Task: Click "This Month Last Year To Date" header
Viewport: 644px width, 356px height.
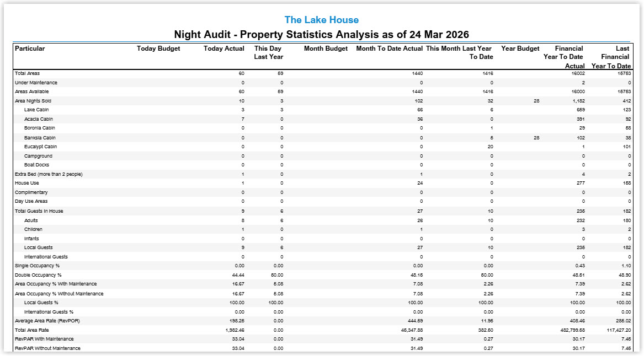Action: [x=460, y=52]
